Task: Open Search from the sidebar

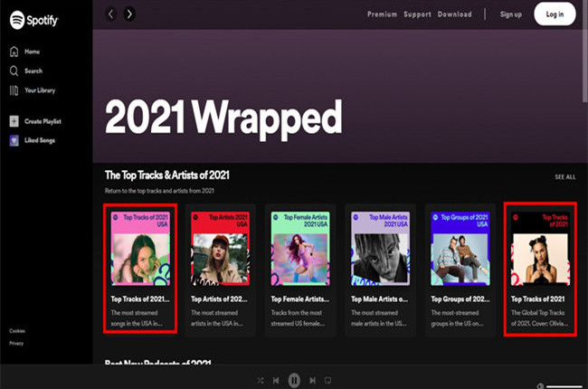Action: (x=26, y=71)
